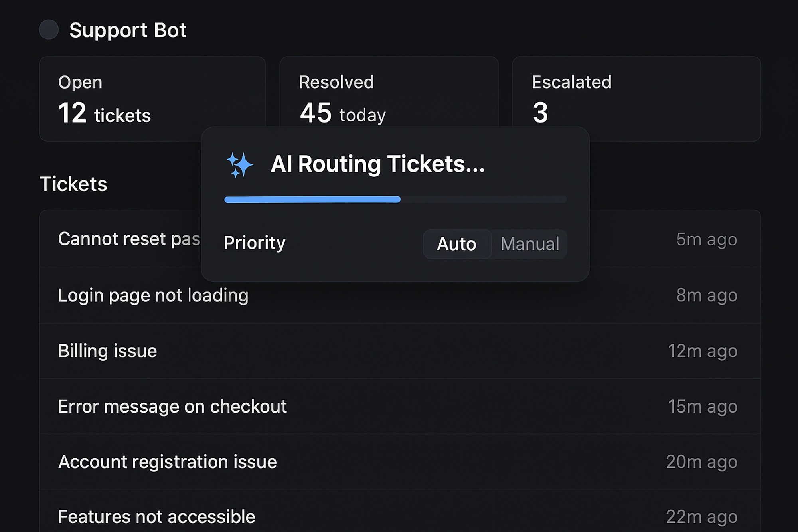Click the 12m ago timestamp
This screenshot has width=798, height=532.
click(702, 351)
